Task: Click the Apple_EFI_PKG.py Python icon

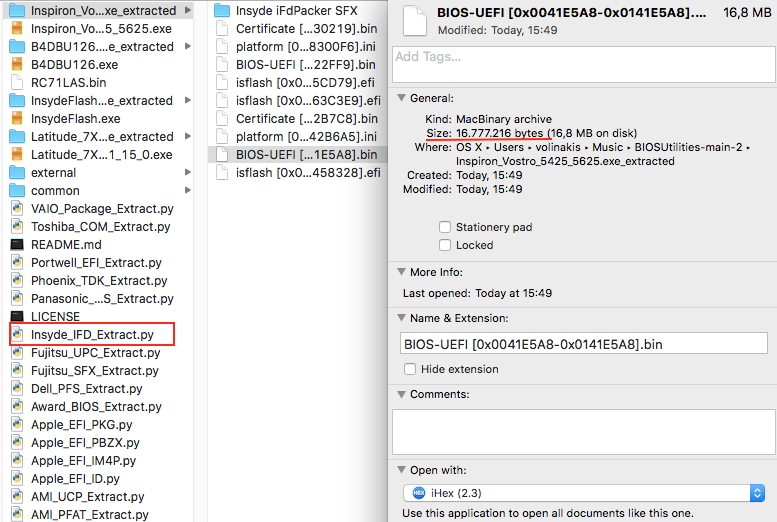Action: point(17,424)
